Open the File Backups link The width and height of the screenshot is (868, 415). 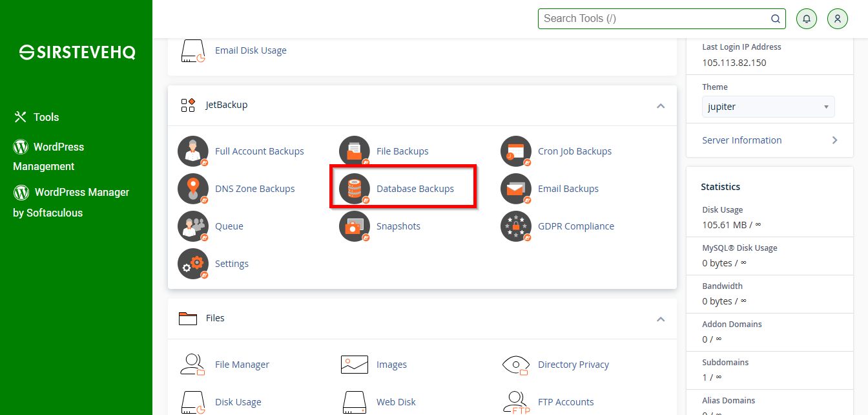(x=402, y=151)
